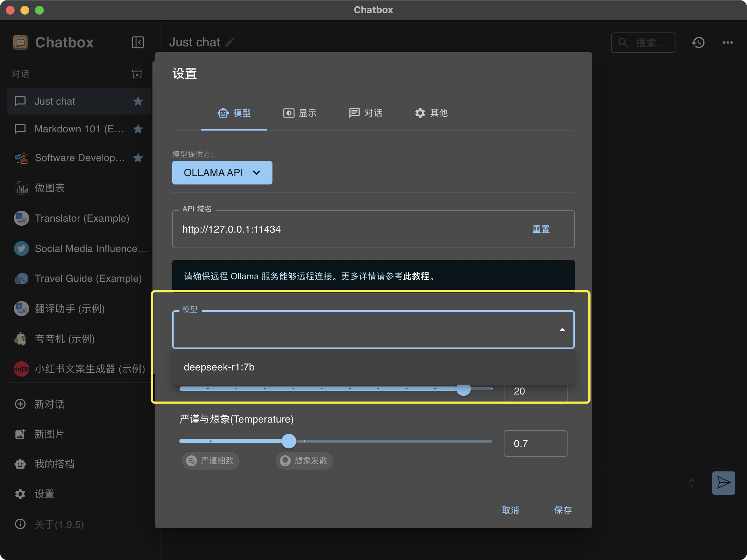Open My Copilots robot icon
This screenshot has width=747, height=560.
tap(20, 464)
